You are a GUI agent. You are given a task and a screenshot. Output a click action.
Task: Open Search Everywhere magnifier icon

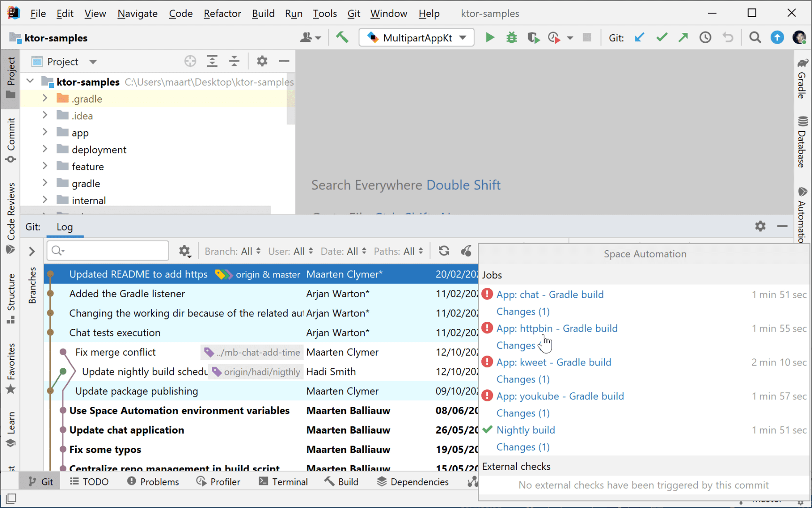pos(755,37)
